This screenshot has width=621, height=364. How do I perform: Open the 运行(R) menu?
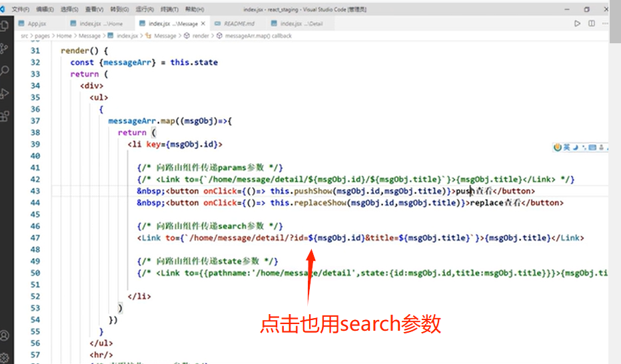(145, 9)
